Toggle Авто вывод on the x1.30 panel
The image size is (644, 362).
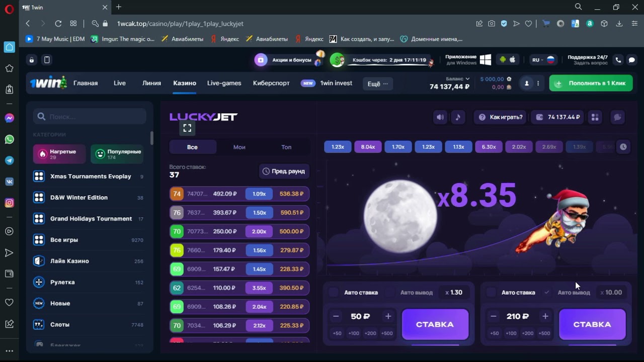(390, 292)
